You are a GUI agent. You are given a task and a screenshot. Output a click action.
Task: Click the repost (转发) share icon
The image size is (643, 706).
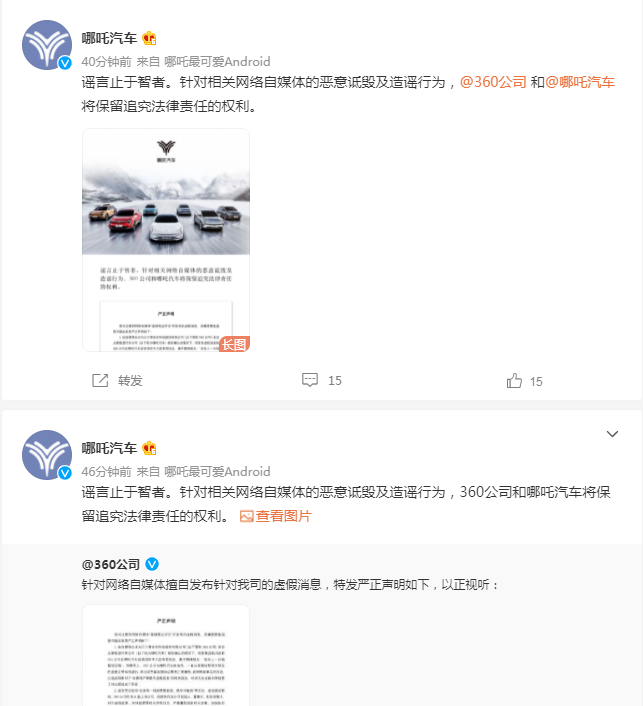pos(100,380)
